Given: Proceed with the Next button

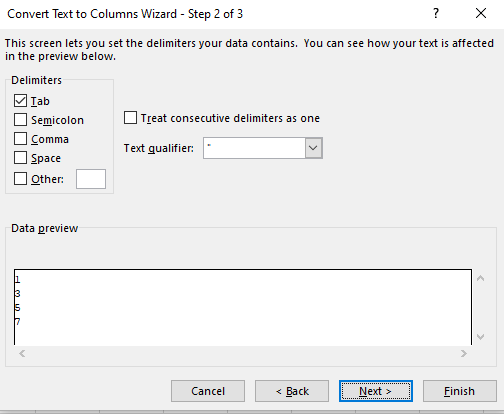Looking at the screenshot, I should (x=376, y=391).
